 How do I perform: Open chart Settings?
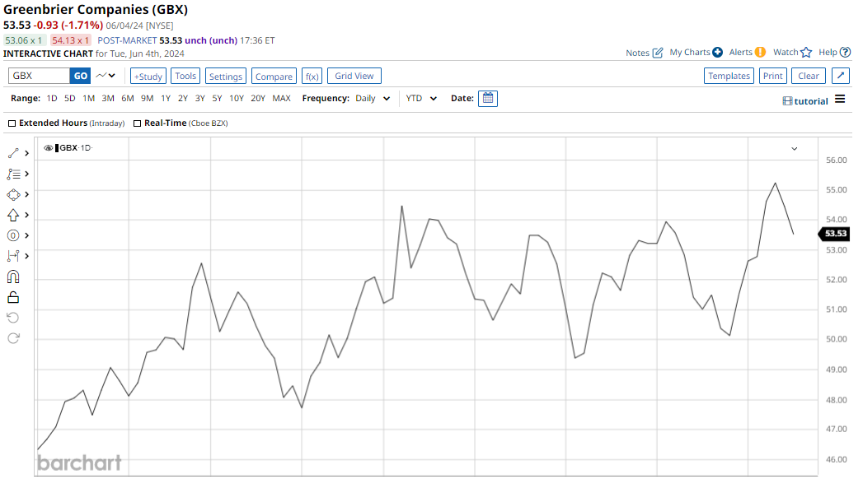225,76
